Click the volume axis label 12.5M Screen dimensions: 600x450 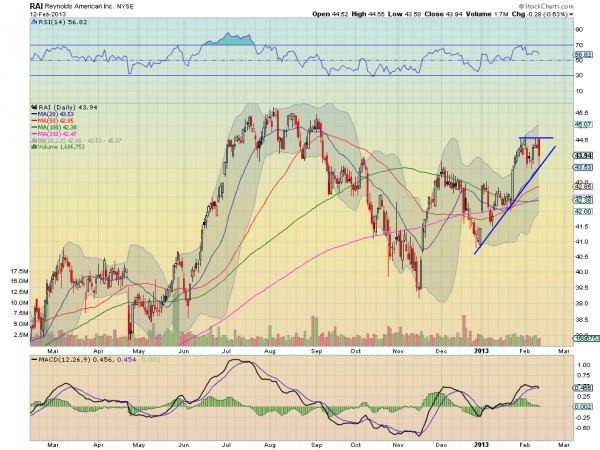pos(20,292)
